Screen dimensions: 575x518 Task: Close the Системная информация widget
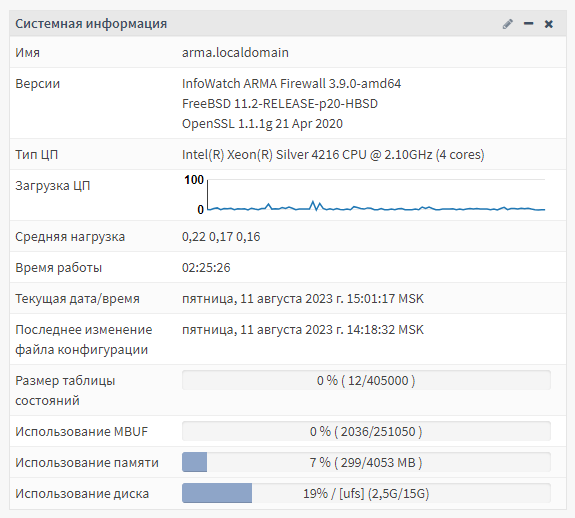pyautogui.click(x=549, y=24)
